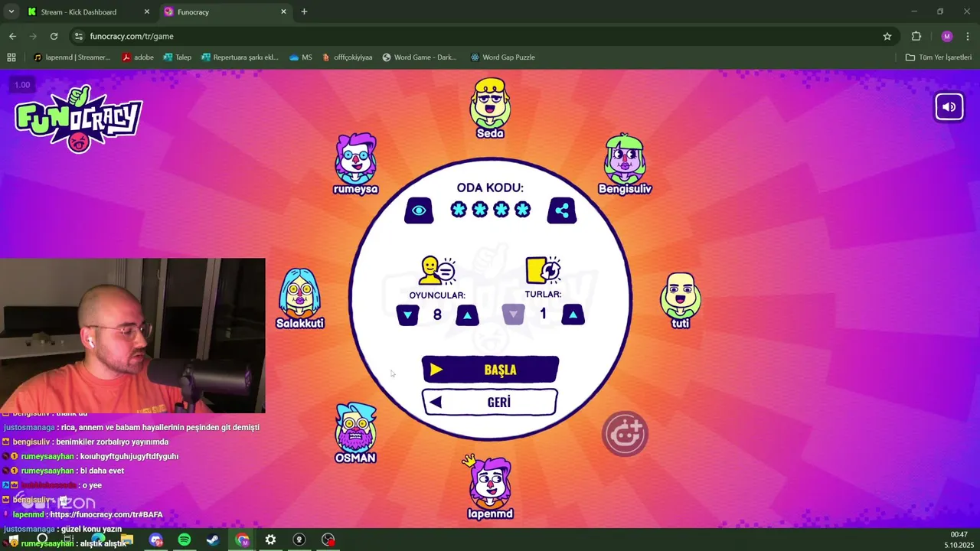Open the bookmarks apps grid
Image resolution: width=980 pixels, height=551 pixels.
(x=11, y=57)
